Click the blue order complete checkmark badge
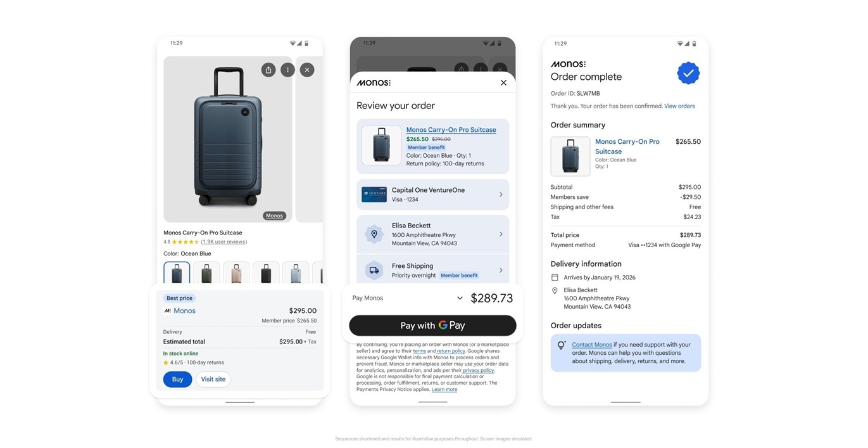This screenshot has width=868, height=448. 688,73
